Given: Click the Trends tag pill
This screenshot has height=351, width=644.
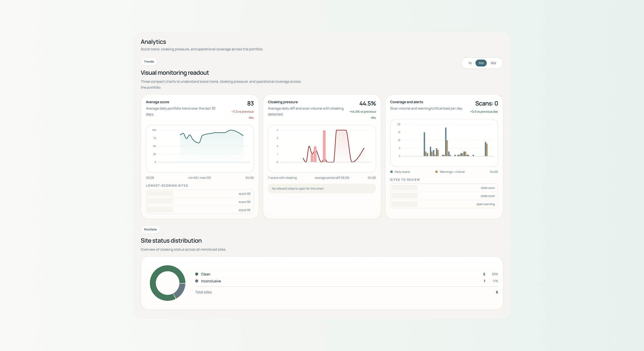Looking at the screenshot, I should [149, 61].
